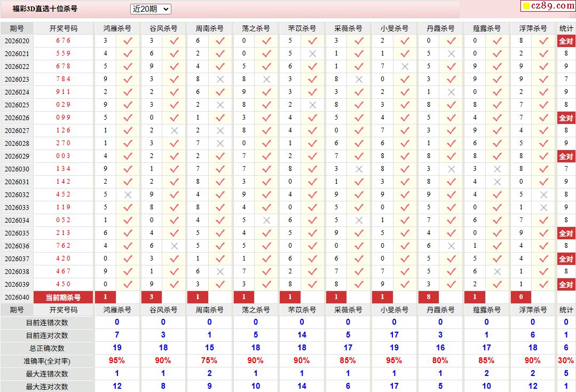The height and width of the screenshot is (392, 576).
Task: Click the 80% accuracy value for 丹霞杀号
Action: click(x=440, y=360)
